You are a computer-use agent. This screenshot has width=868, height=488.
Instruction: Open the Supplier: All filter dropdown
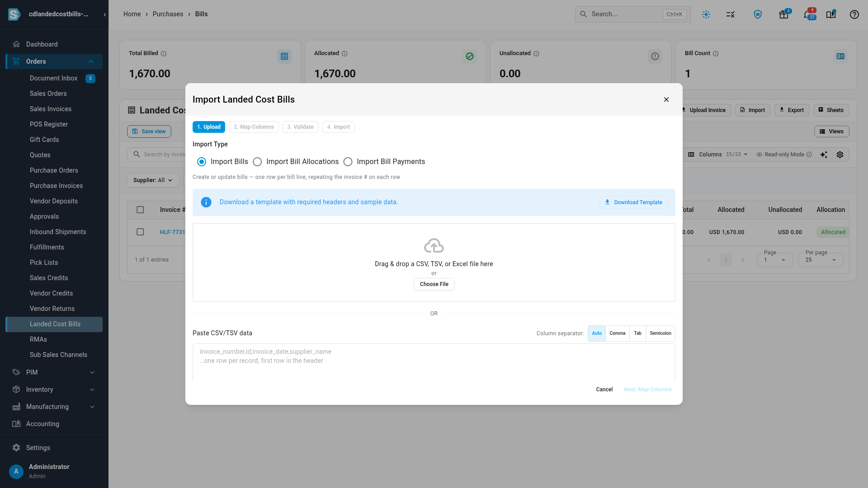(x=153, y=180)
